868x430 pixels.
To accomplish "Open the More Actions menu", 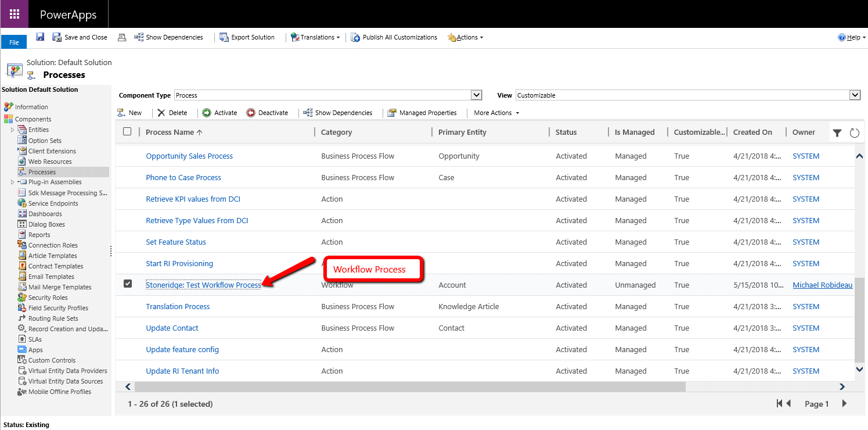I will [494, 112].
